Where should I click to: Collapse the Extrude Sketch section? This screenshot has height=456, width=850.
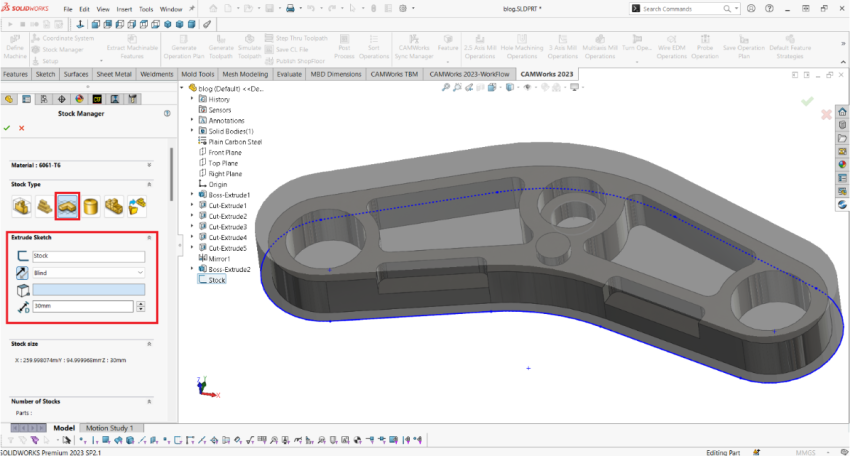pyautogui.click(x=149, y=238)
